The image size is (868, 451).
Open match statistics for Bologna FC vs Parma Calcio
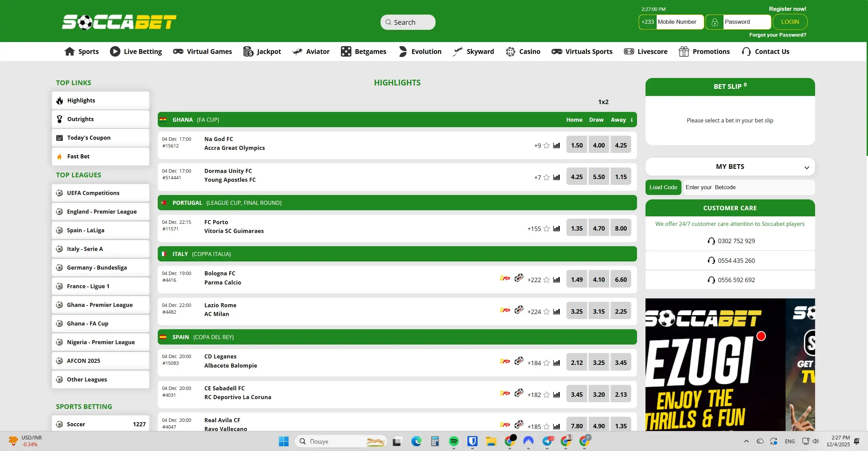pos(557,280)
